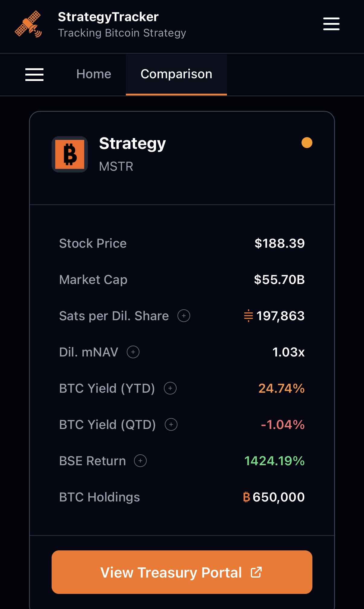Click the MSTR ticker label

pyautogui.click(x=116, y=166)
